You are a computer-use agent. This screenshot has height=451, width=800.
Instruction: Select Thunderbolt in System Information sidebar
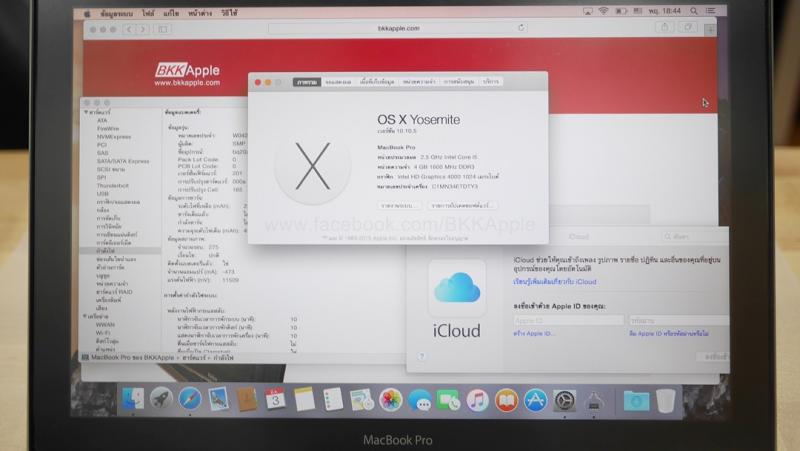(x=113, y=186)
